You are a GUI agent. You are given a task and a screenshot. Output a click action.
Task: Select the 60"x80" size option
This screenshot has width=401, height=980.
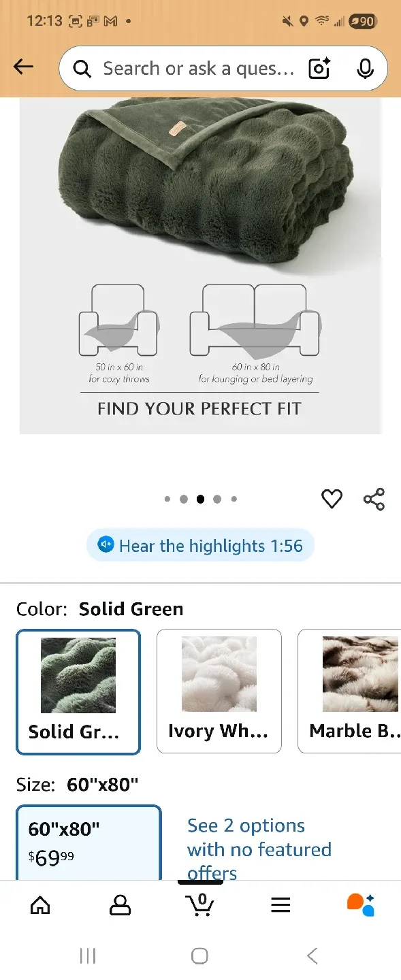[x=89, y=844]
